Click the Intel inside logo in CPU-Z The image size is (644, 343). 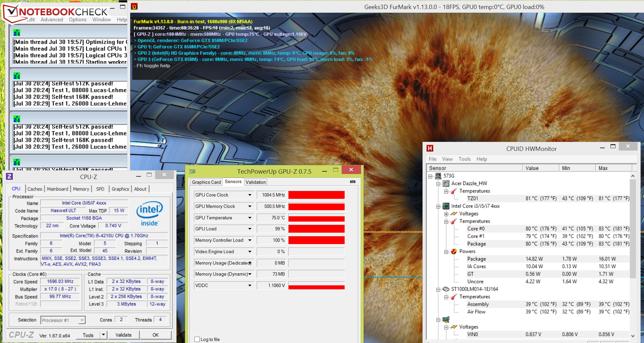point(149,214)
